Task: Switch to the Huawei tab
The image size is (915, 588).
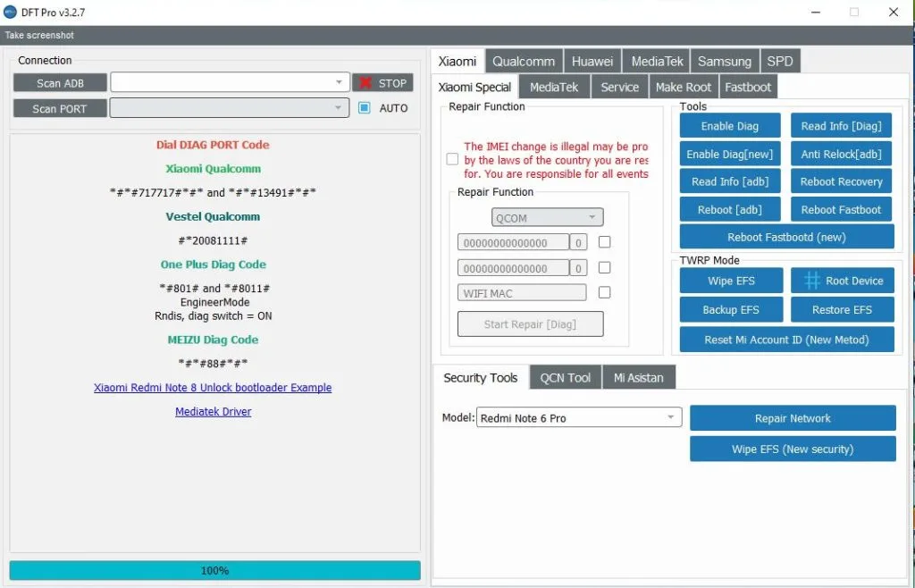Action: point(592,62)
